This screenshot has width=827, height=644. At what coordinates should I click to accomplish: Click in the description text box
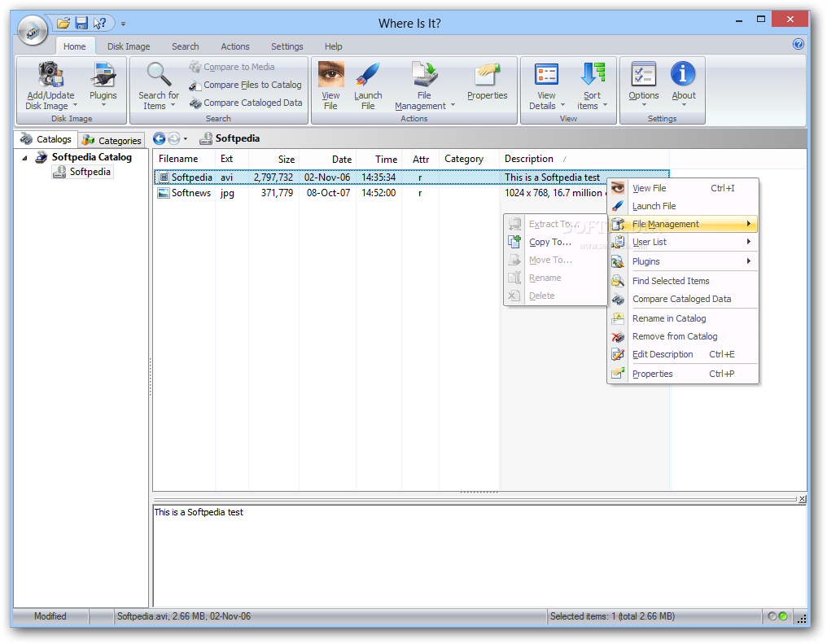click(479, 556)
